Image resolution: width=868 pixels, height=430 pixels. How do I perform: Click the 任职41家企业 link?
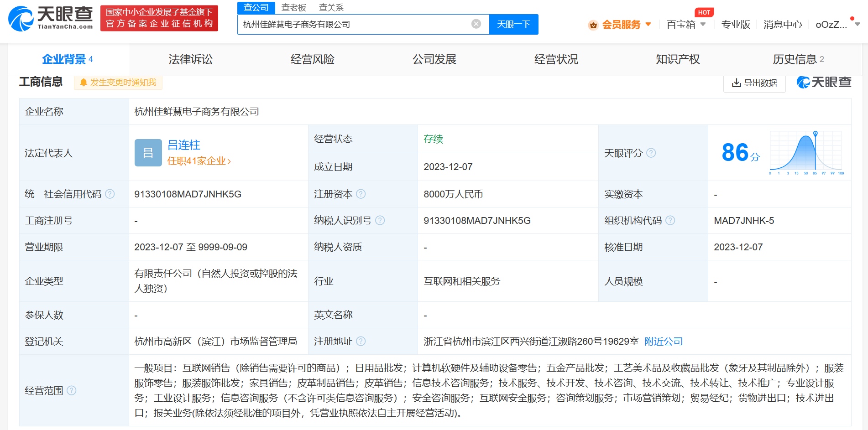click(x=199, y=161)
